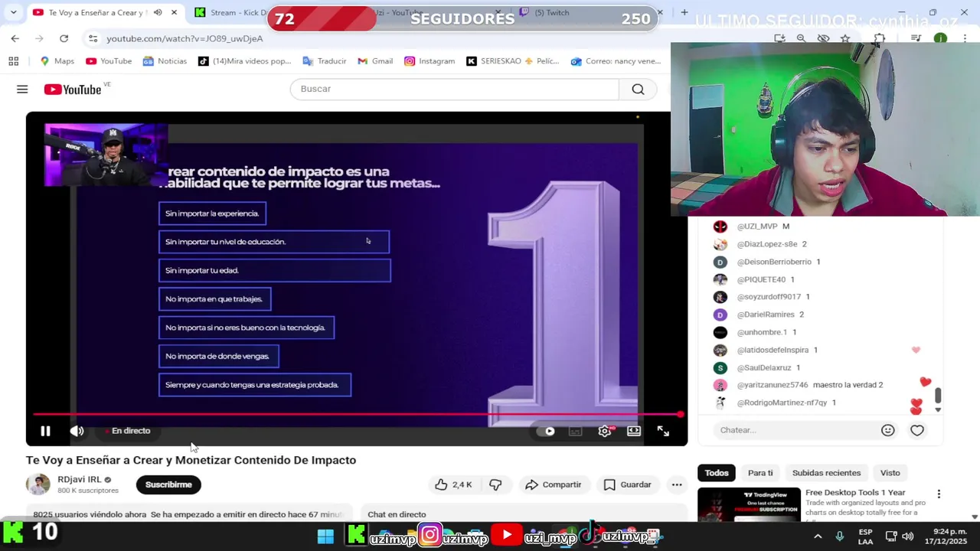Screen dimensions: 980x551
Task: Open the RDjavi IRL channel avatar
Action: pyautogui.click(x=38, y=484)
